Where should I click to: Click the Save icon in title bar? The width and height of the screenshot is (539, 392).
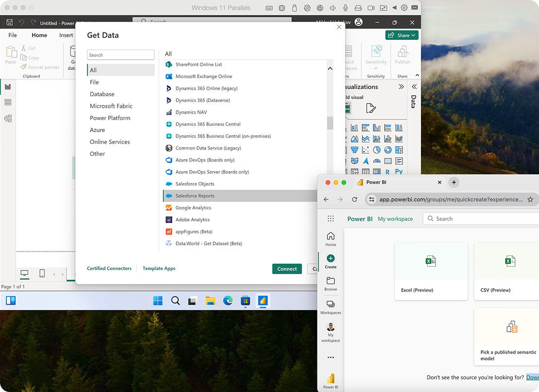(9, 23)
